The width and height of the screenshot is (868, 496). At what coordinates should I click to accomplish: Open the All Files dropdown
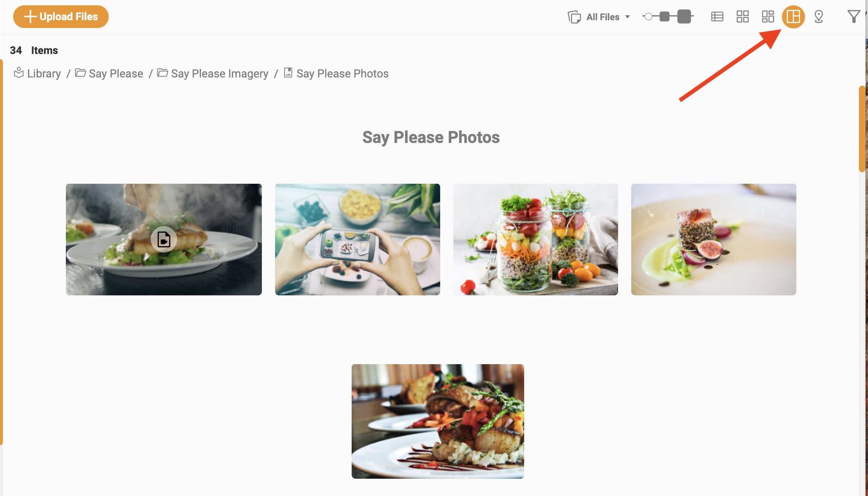603,17
